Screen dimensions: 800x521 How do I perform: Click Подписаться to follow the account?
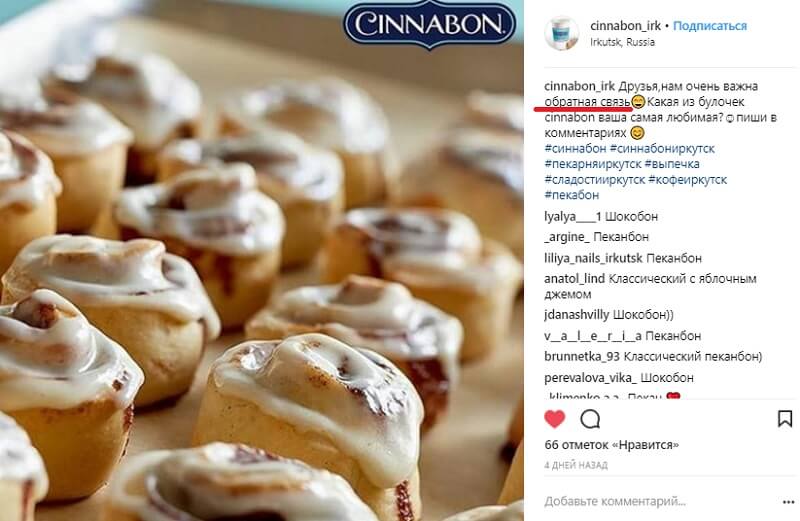coord(710,26)
